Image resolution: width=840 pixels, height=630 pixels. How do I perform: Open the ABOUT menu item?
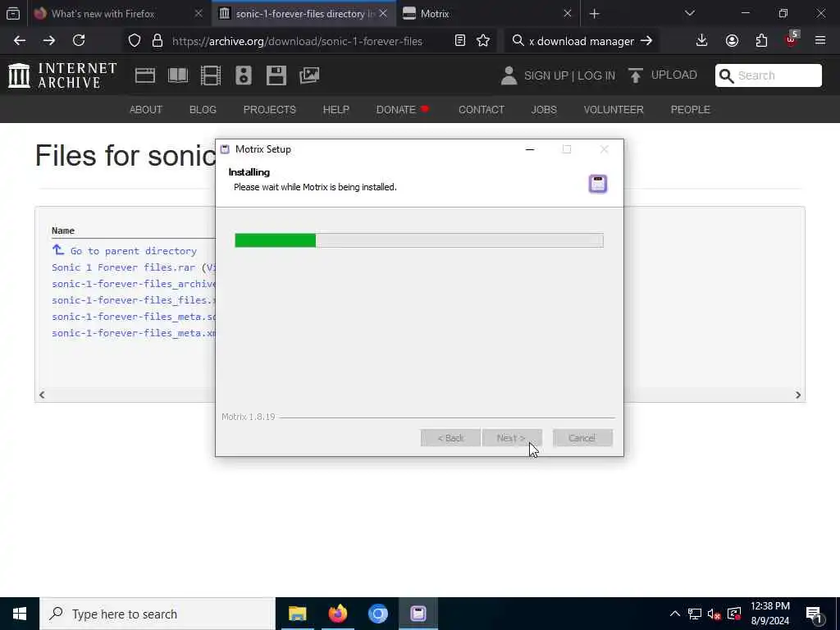point(146,110)
